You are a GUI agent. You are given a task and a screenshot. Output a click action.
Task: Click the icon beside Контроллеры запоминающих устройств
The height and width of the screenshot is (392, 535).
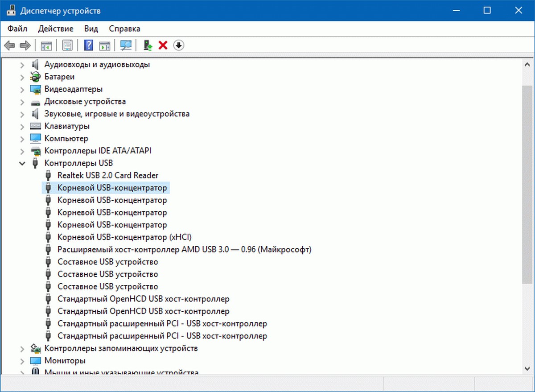click(36, 348)
